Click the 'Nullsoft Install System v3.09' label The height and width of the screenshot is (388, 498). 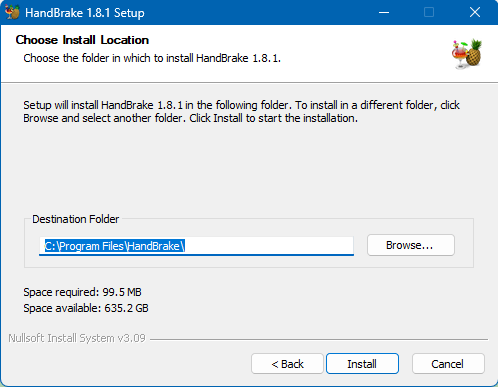click(x=77, y=338)
